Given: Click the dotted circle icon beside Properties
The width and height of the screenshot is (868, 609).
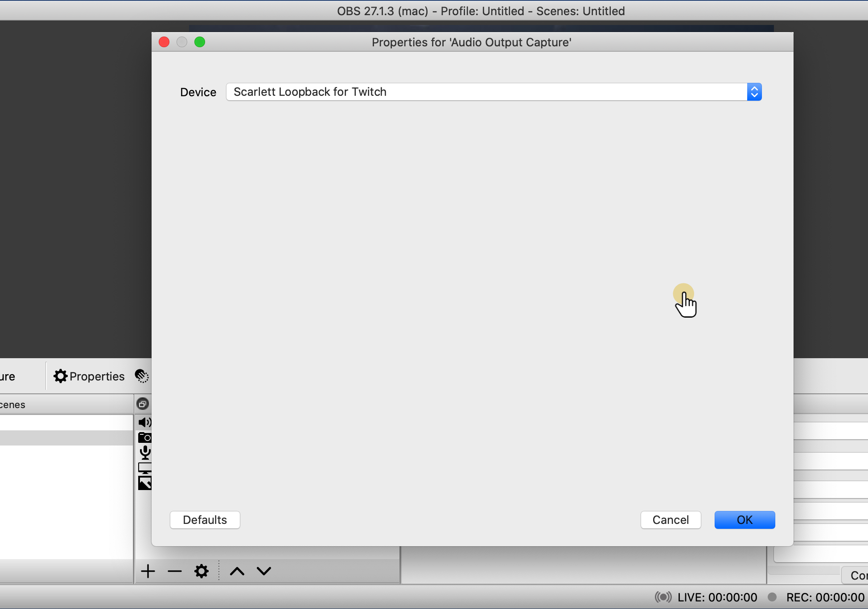Looking at the screenshot, I should pyautogui.click(x=141, y=376).
